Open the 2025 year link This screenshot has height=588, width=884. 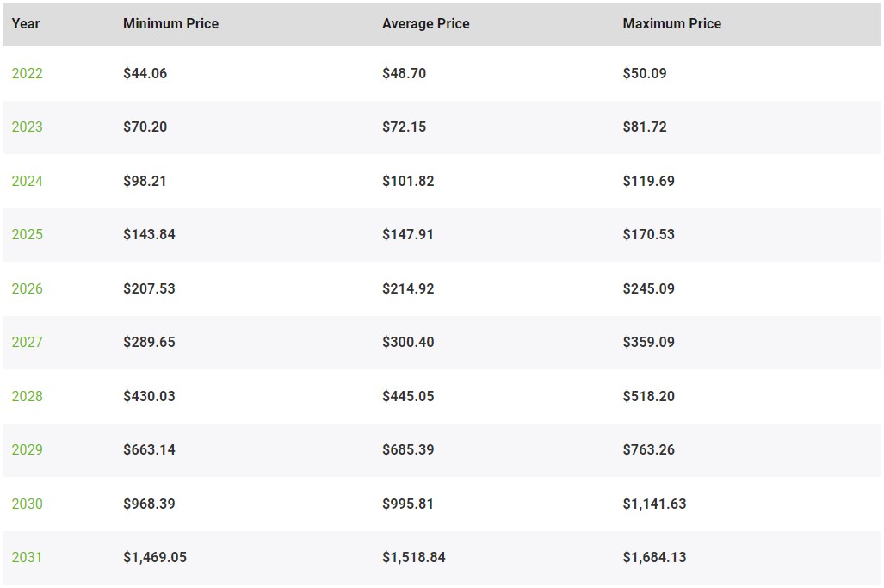(27, 234)
